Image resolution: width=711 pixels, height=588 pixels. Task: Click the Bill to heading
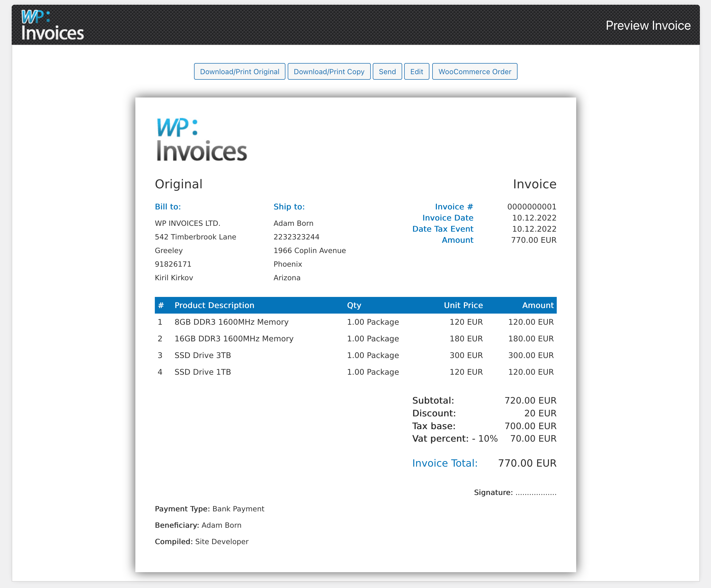(x=168, y=206)
